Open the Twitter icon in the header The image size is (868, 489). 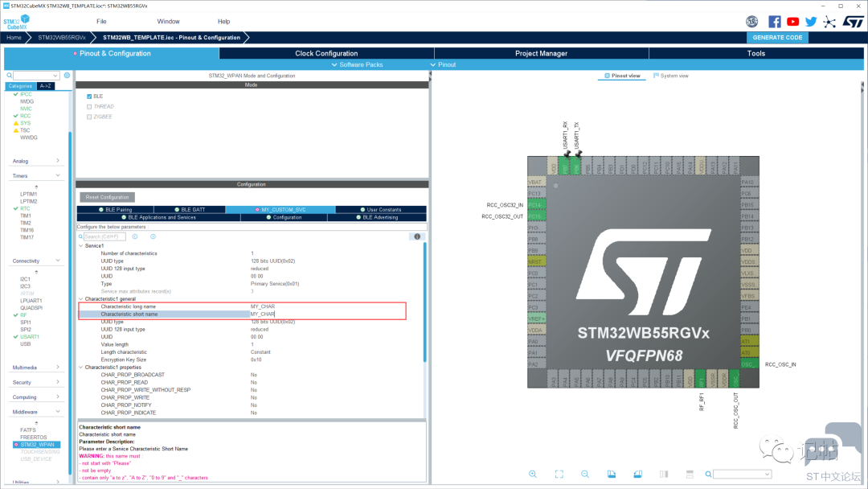(811, 22)
